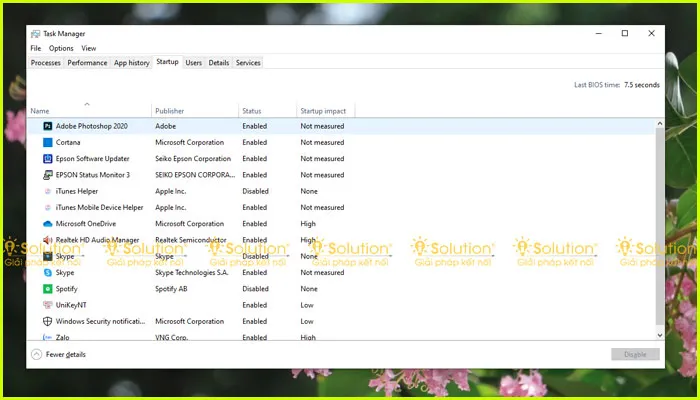Select the Adobe Photoshop 2020 entry name
This screenshot has width=700, height=400.
click(92, 126)
